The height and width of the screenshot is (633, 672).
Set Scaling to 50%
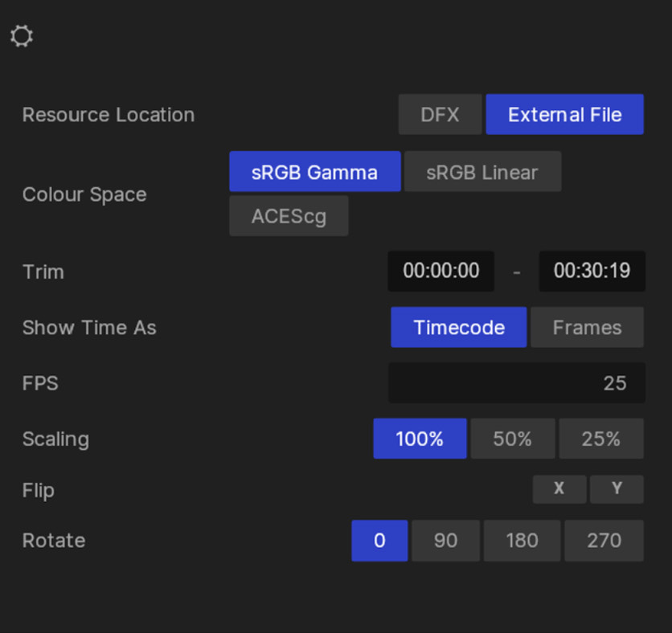(512, 439)
